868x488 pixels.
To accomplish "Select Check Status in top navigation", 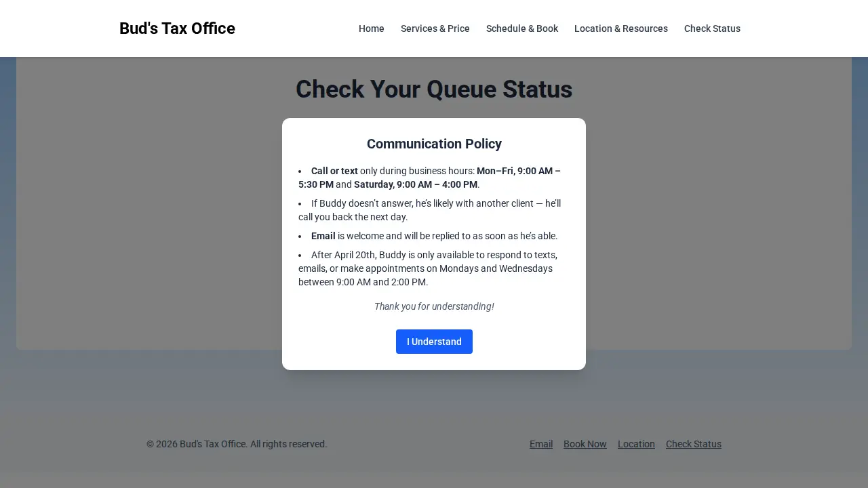I will coord(712,28).
